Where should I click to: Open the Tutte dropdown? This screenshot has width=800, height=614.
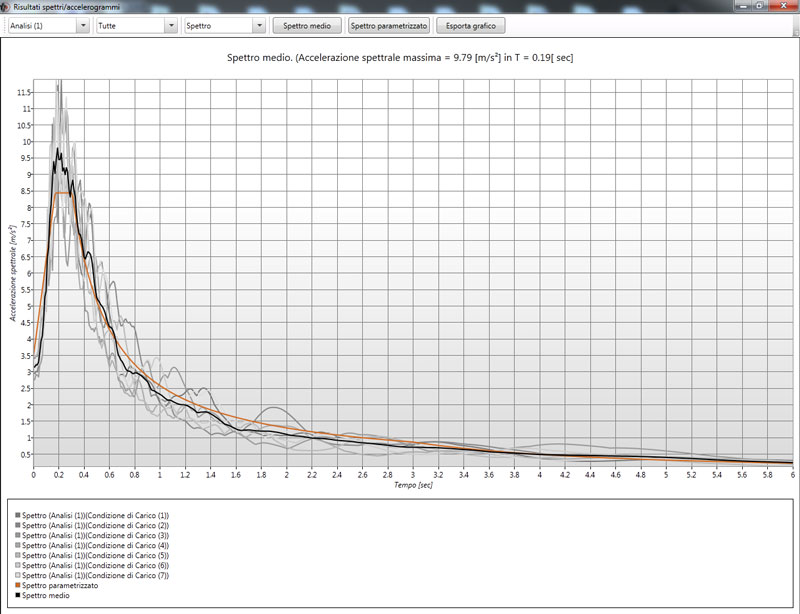[137, 26]
